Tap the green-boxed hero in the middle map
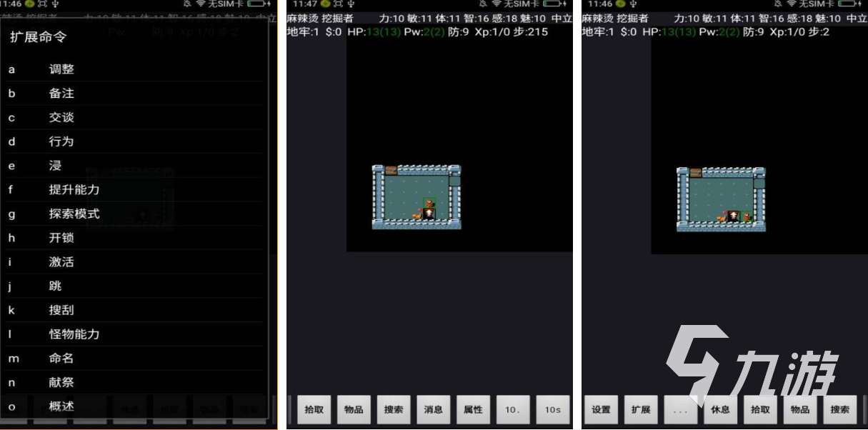Image resolution: width=868 pixels, height=430 pixels. [x=429, y=204]
